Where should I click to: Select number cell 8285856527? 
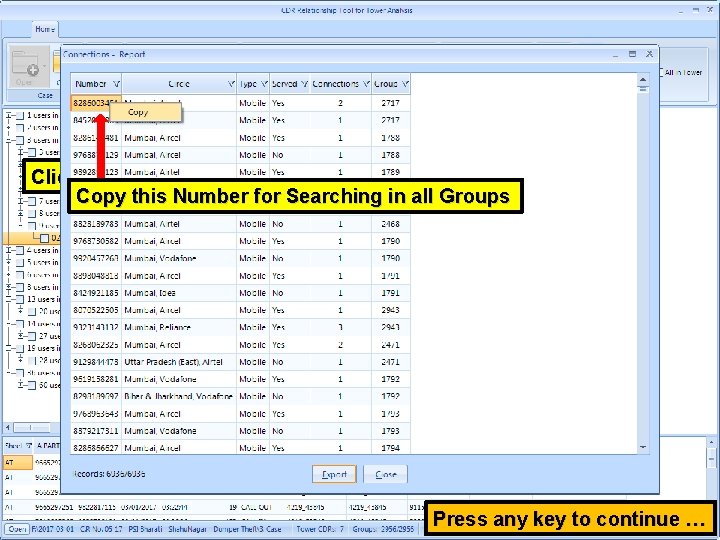96,448
